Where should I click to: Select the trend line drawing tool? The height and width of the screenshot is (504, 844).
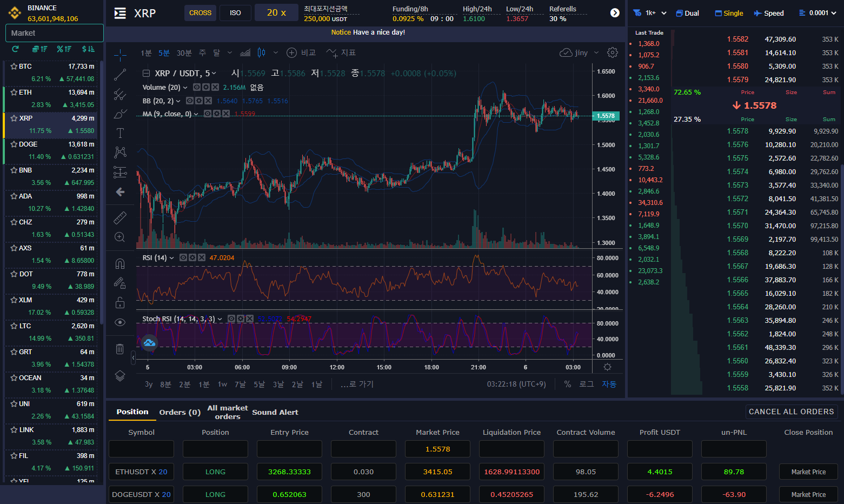(x=120, y=75)
